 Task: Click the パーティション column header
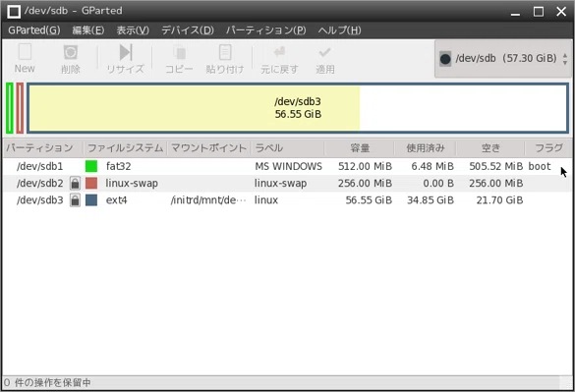pyautogui.click(x=43, y=148)
